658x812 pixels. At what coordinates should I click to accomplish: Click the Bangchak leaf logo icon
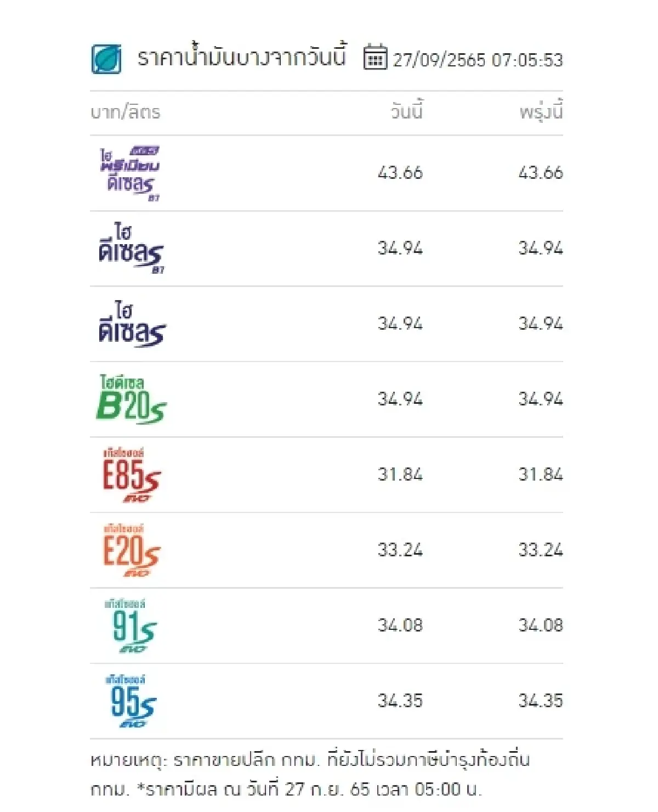click(x=106, y=59)
